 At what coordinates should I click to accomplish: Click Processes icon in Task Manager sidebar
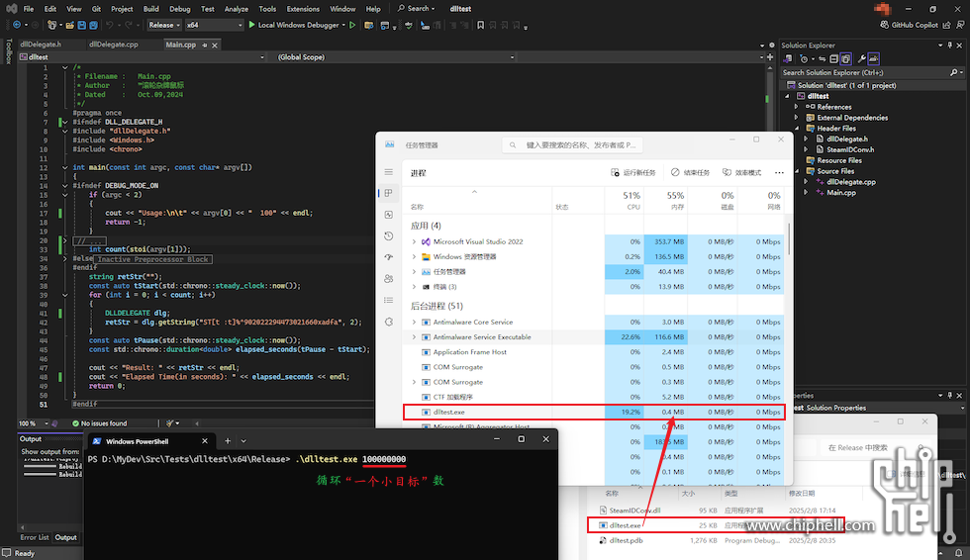388,194
